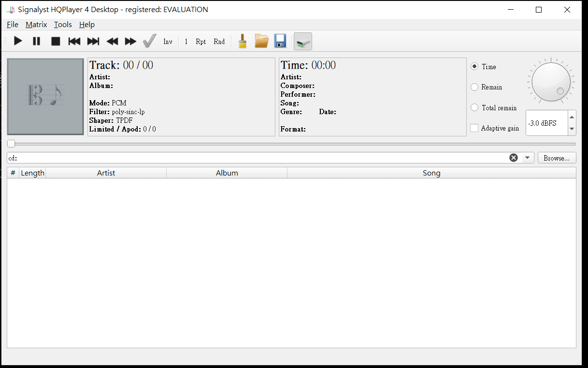
Task: Clear the playlist with the brush icon
Action: 243,41
